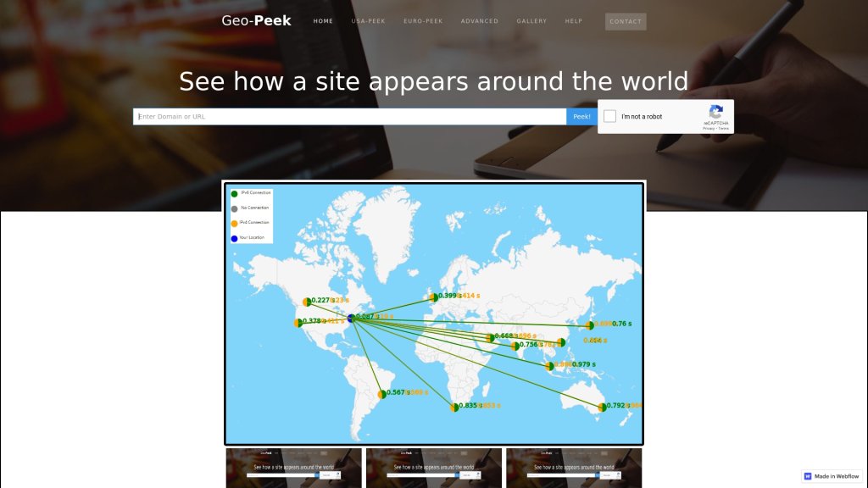This screenshot has width=868, height=488.
Task: Open the Home nav item
Action: tap(323, 21)
